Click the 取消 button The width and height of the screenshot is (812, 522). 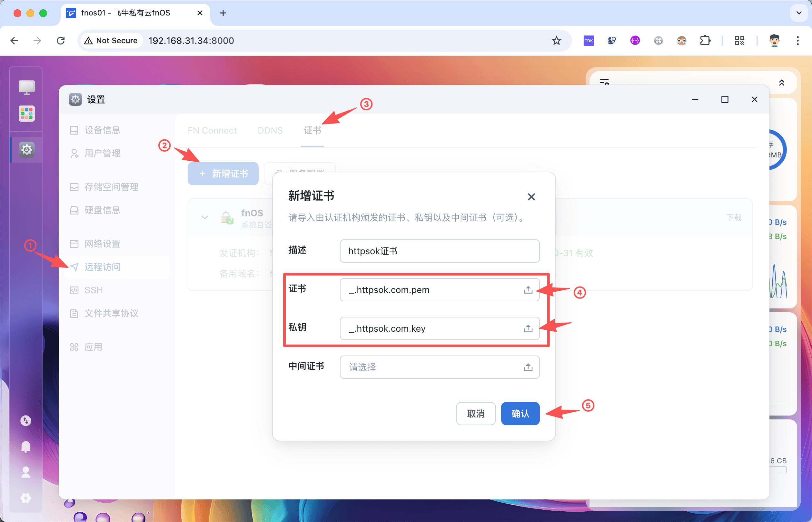point(476,414)
